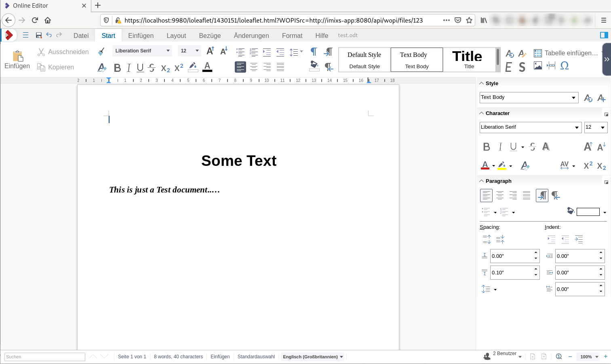Click the insert image icon in the ribbon
The width and height of the screenshot is (611, 364).
point(537,66)
